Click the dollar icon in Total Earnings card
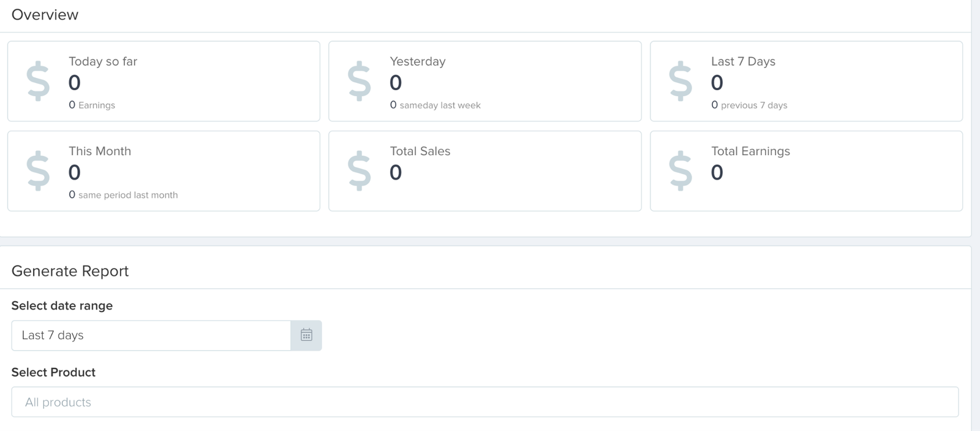Viewport: 980px width, 431px height. coord(680,170)
